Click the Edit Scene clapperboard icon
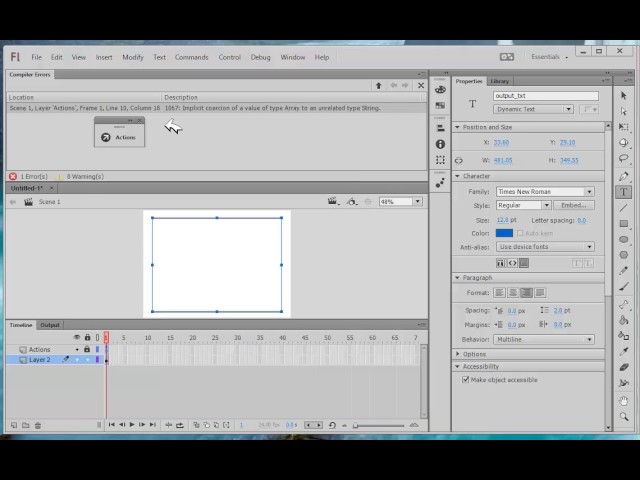 tap(333, 201)
